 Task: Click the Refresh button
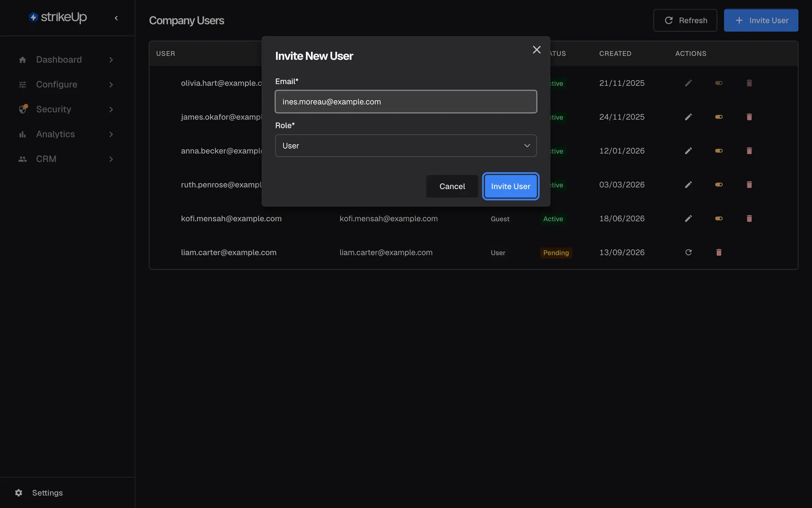click(685, 20)
